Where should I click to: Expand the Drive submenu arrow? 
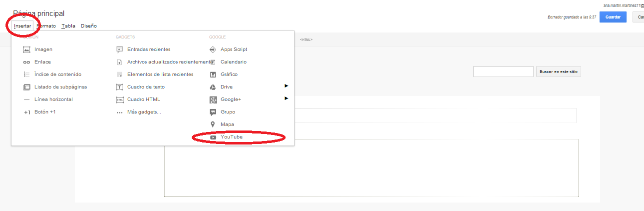point(287,86)
